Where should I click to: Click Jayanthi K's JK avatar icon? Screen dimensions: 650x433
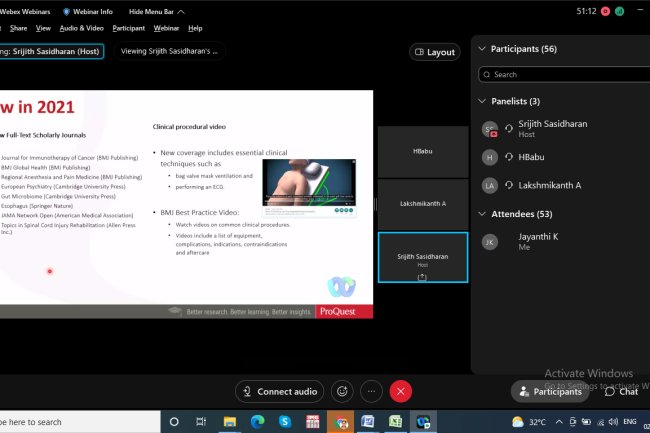[490, 242]
